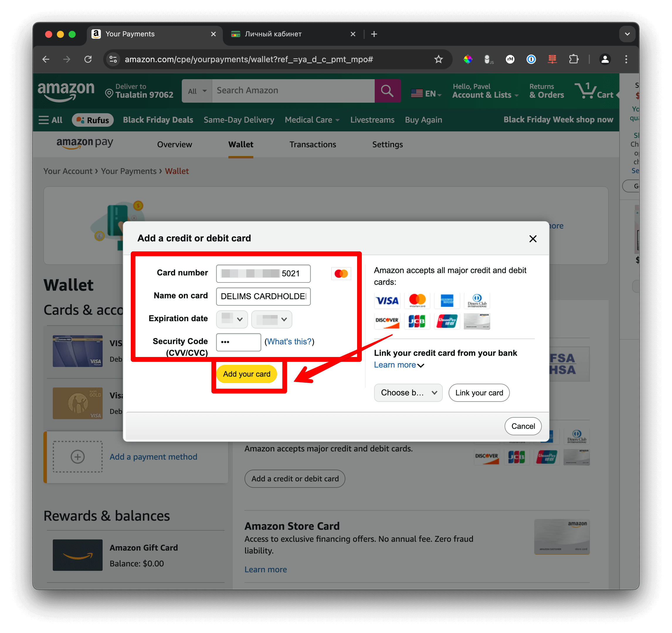Screen dimensions: 672x633
Task: Click the 1Password extension icon
Action: click(x=531, y=60)
